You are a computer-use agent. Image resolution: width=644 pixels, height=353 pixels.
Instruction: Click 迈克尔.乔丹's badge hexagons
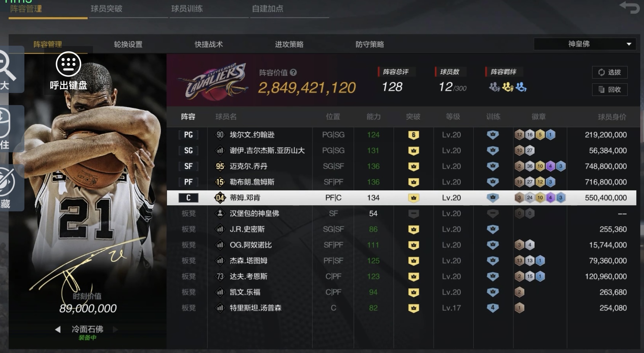[540, 166]
